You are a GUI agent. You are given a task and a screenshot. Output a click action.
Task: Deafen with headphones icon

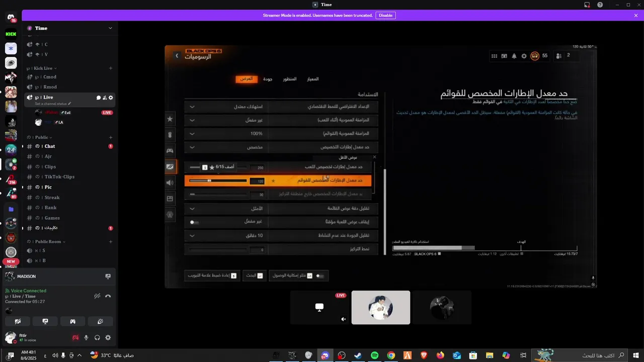(97, 338)
